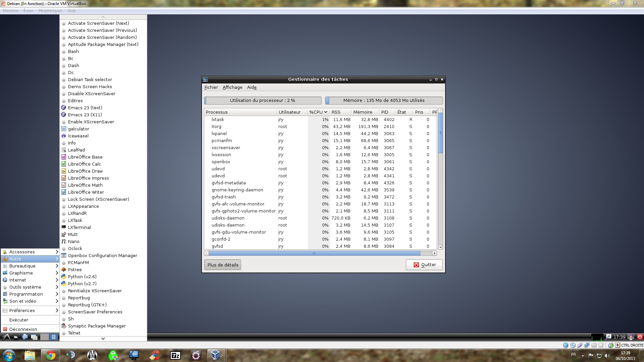Launch the web browser globe in the LXDE panel
The image size is (644, 362).
pos(25,337)
